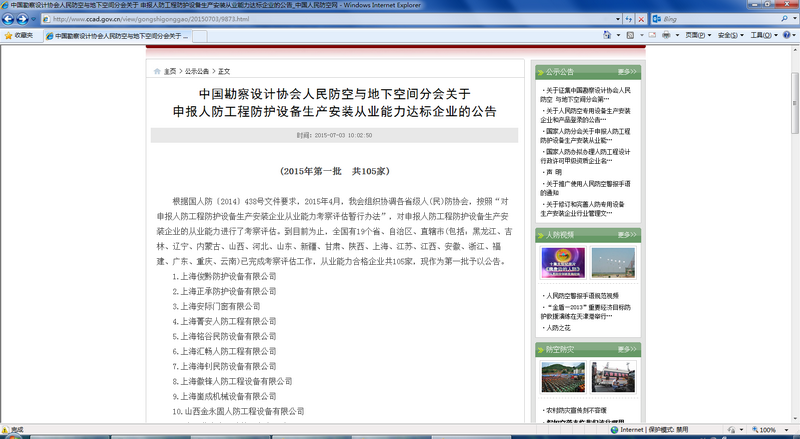The height and width of the screenshot is (439, 800).
Task: Expand the Home button dropdown arrow
Action: 618,35
